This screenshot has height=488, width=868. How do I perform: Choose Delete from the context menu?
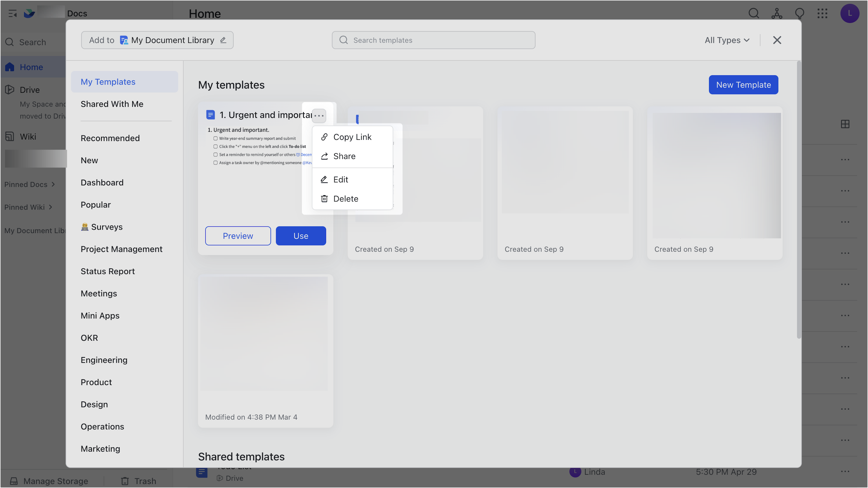click(x=352, y=199)
